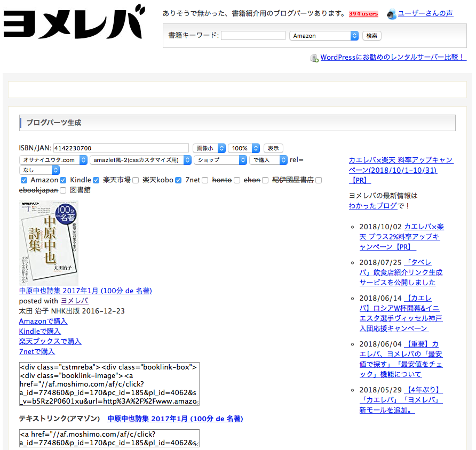Viewport: 476px width, 450px height.
Task: Toggle the Amazon shop checkbox
Action: [x=24, y=180]
